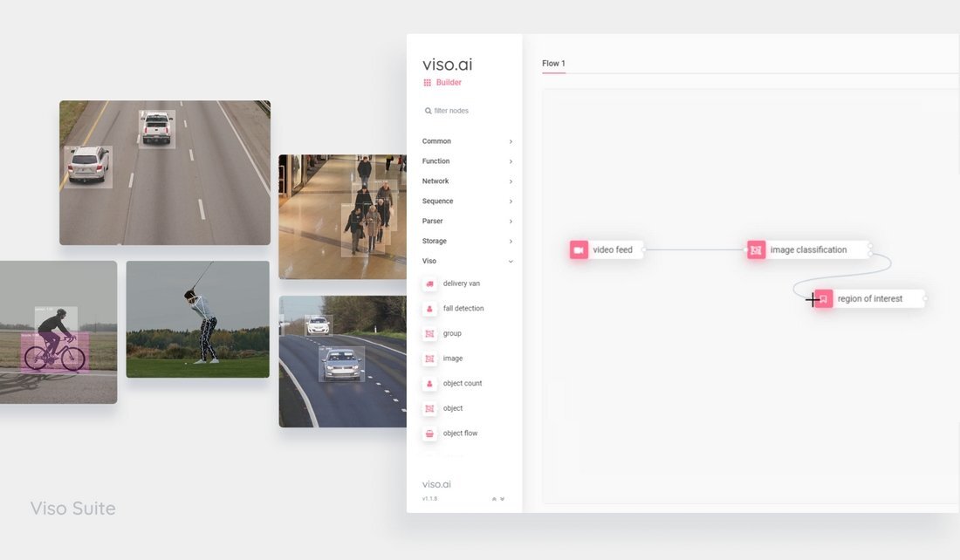Select the group node icon
Image resolution: width=960 pixels, height=560 pixels.
(x=429, y=333)
